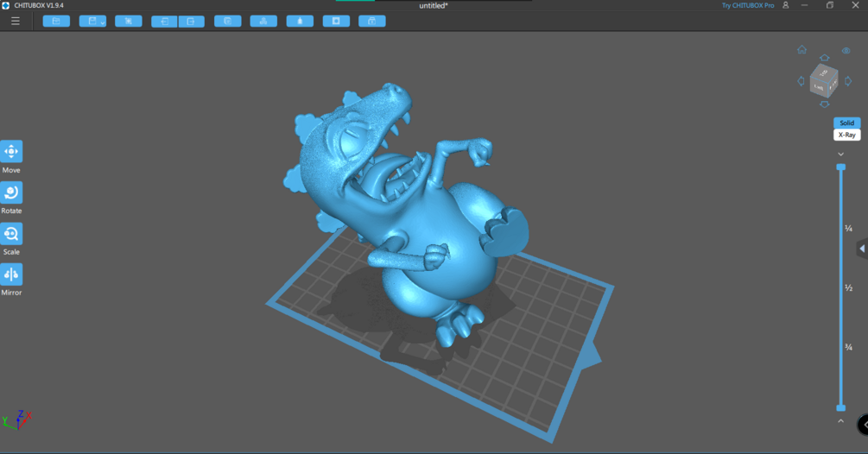
Task: Click the layer slider bottom handle
Action: [x=841, y=408]
